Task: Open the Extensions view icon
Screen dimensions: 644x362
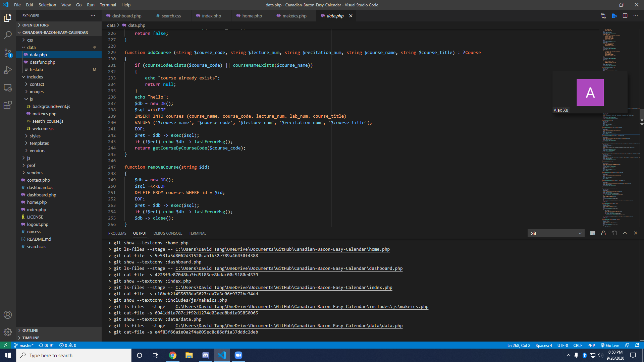Action: (x=8, y=105)
